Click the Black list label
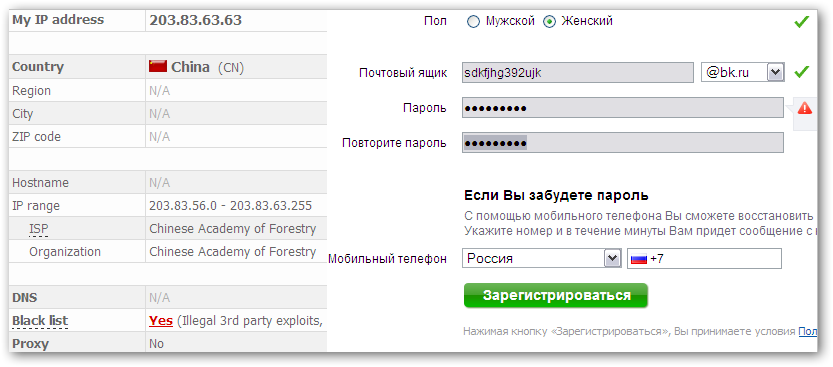Screen dimensions: 833x367 (40, 321)
